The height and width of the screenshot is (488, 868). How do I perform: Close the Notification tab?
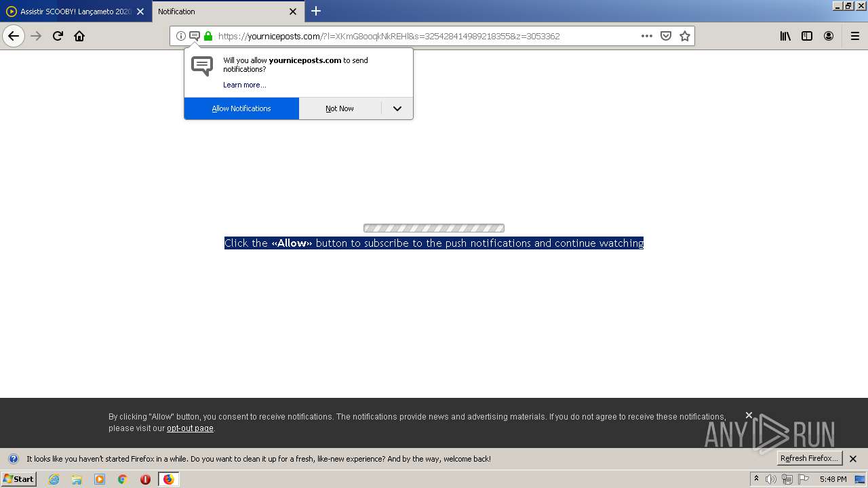293,12
